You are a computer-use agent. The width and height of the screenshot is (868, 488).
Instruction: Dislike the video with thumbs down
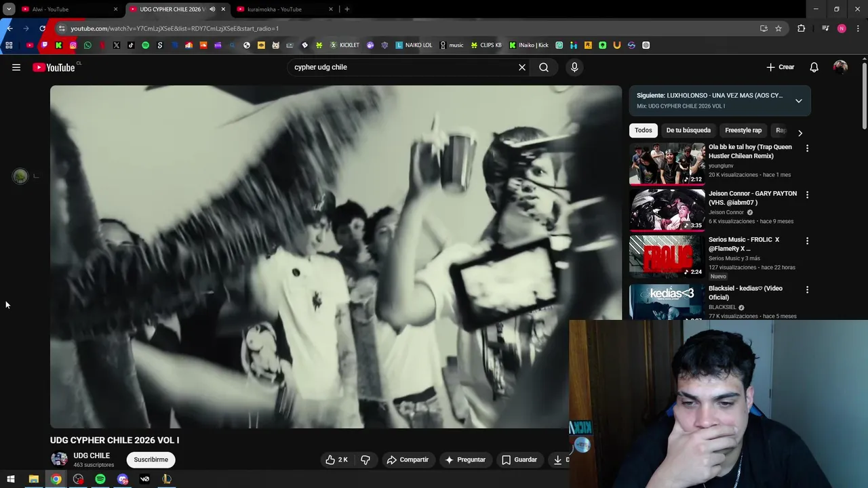(x=366, y=460)
